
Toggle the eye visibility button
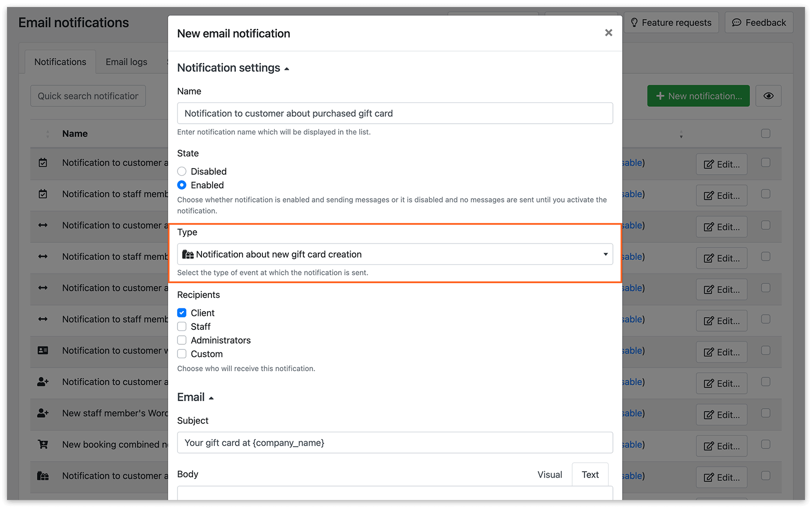769,96
